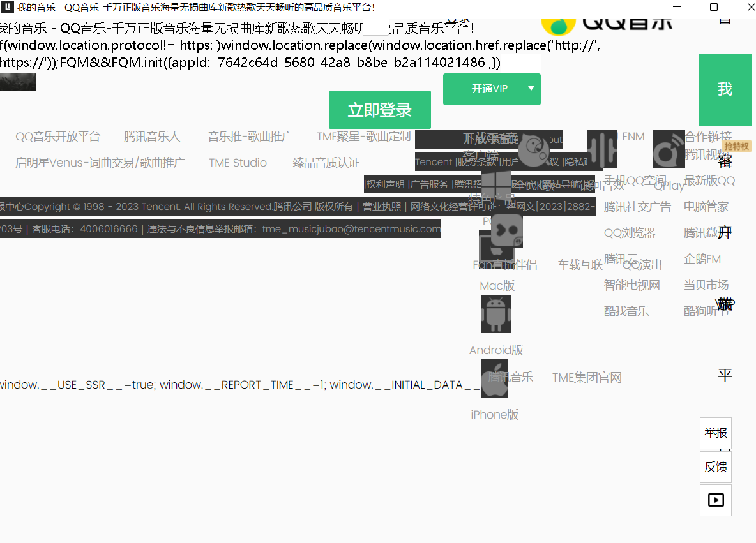Select the Windows logo PC client icon
Screen dimensions: 756x543
click(495, 184)
